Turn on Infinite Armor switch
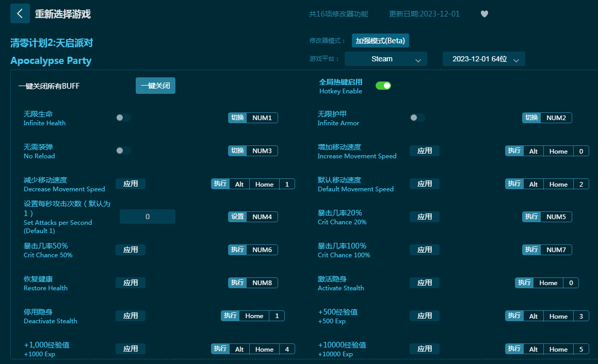This screenshot has height=364, width=598. tap(417, 118)
